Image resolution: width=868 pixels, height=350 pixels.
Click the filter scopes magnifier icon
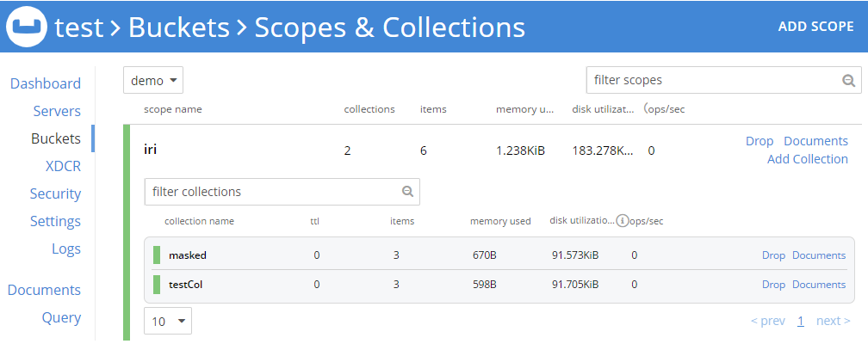tap(849, 81)
